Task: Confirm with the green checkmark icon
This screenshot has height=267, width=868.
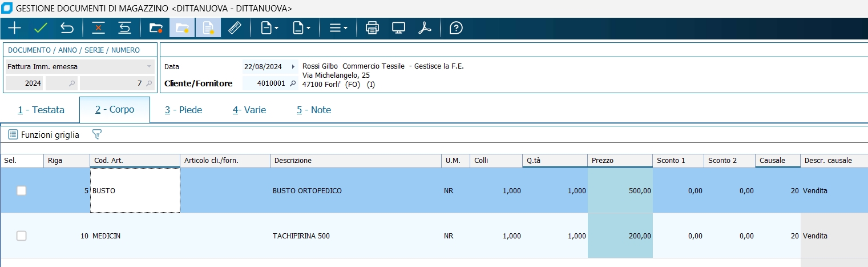Action: click(x=41, y=28)
